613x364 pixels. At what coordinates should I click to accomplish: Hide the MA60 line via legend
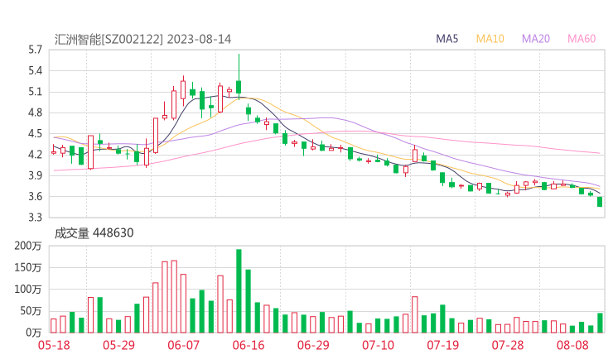(582, 39)
